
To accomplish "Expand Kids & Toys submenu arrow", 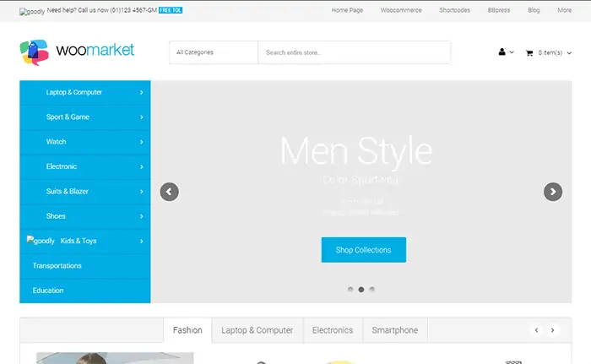I will click(x=141, y=241).
